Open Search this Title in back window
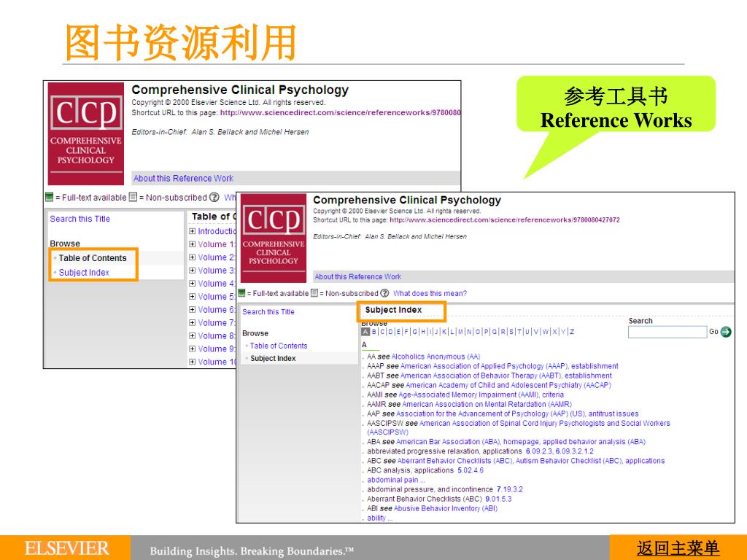Screen dimensions: 747x560 coord(80,219)
